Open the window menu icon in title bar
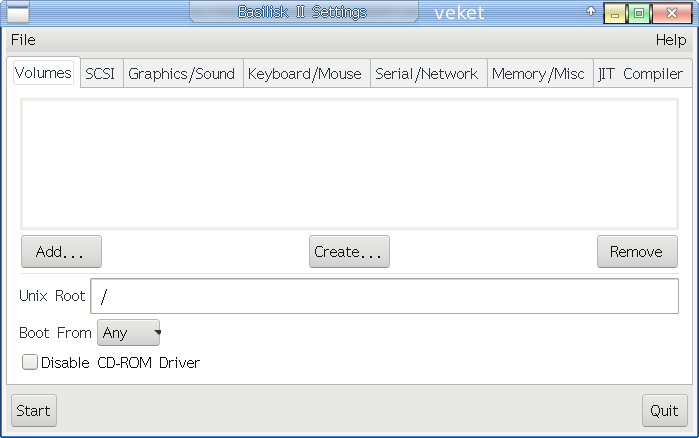The width and height of the screenshot is (699, 438). point(18,12)
